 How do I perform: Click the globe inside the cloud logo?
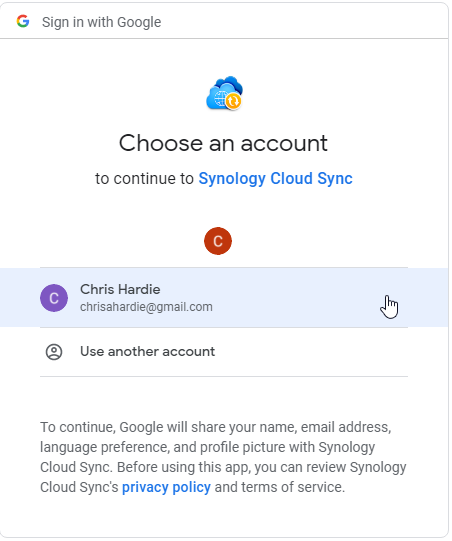point(220,99)
